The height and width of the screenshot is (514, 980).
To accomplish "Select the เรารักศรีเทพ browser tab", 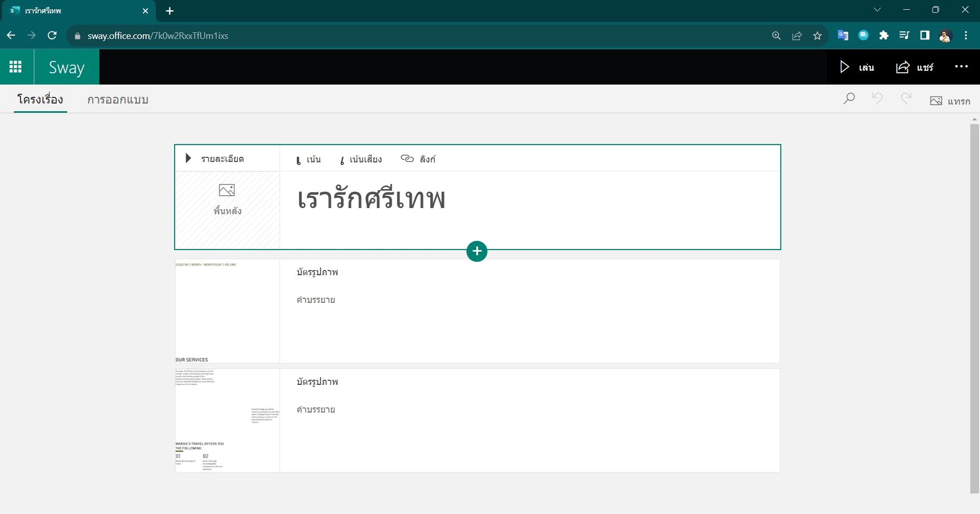I will coord(79,11).
